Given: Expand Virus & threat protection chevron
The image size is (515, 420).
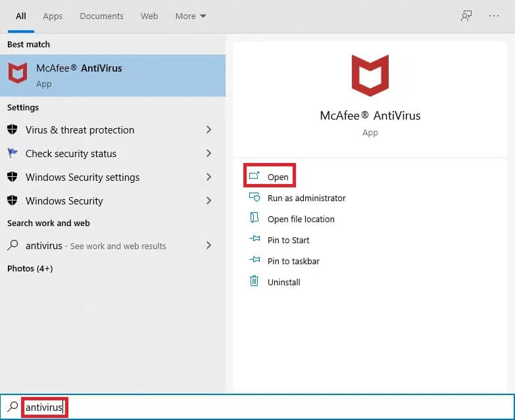Looking at the screenshot, I should pyautogui.click(x=208, y=129).
